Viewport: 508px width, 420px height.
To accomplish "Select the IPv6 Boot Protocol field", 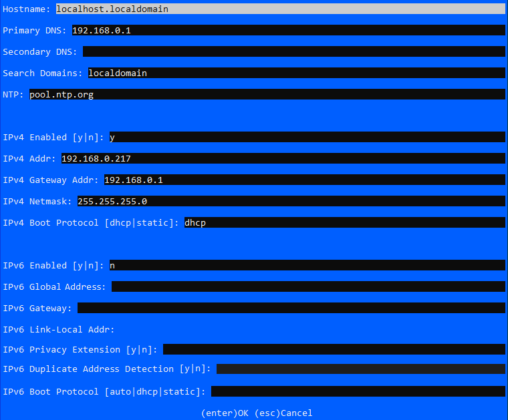I will click(358, 391).
